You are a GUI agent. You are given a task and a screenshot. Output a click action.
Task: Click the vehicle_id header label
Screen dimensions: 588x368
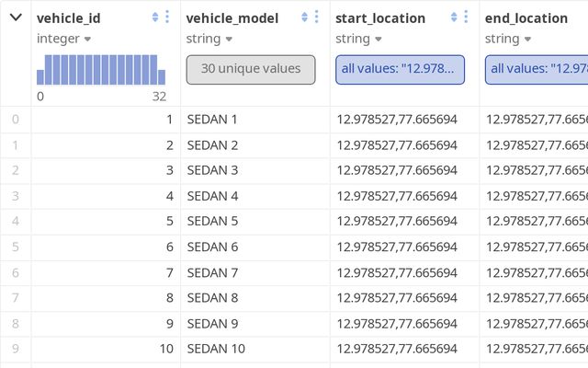click(69, 17)
